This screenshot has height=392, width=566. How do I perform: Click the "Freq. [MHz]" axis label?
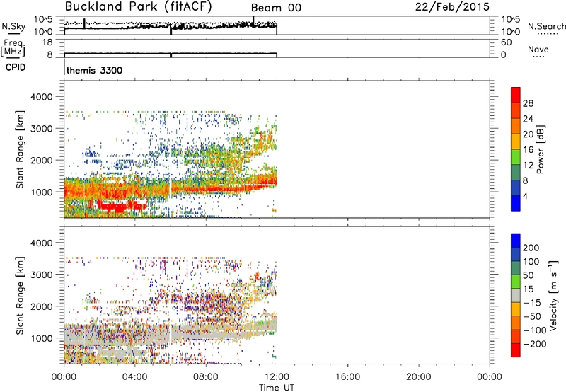(x=13, y=47)
